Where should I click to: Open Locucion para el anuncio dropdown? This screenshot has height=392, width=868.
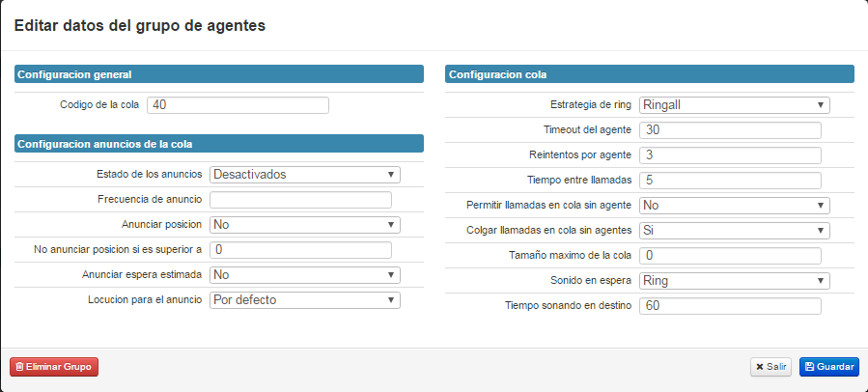tap(304, 300)
